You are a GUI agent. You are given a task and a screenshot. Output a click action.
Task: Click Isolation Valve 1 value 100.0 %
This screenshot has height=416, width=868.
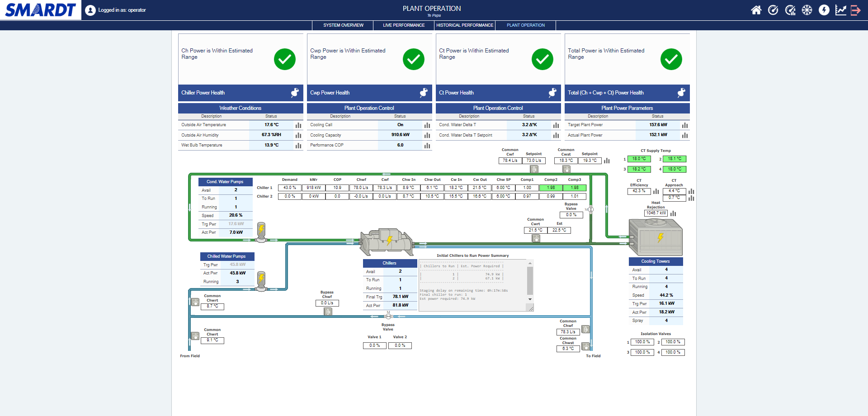(x=642, y=342)
